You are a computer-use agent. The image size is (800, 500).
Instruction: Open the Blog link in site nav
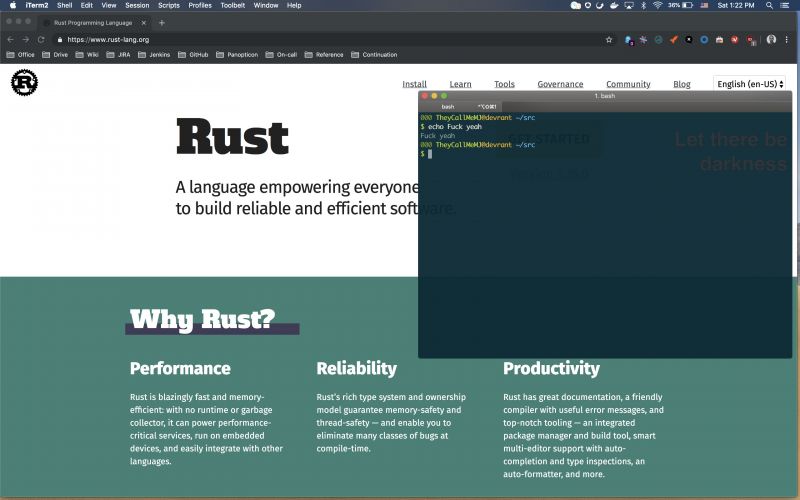point(681,84)
